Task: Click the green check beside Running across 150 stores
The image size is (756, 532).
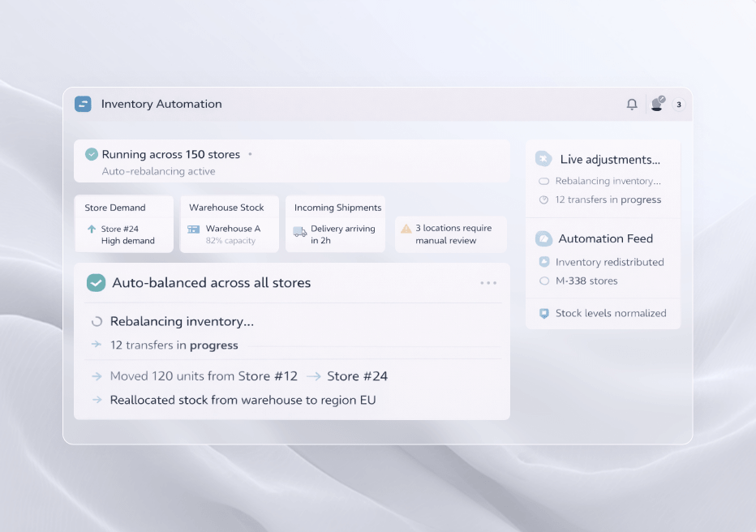Action: click(92, 154)
